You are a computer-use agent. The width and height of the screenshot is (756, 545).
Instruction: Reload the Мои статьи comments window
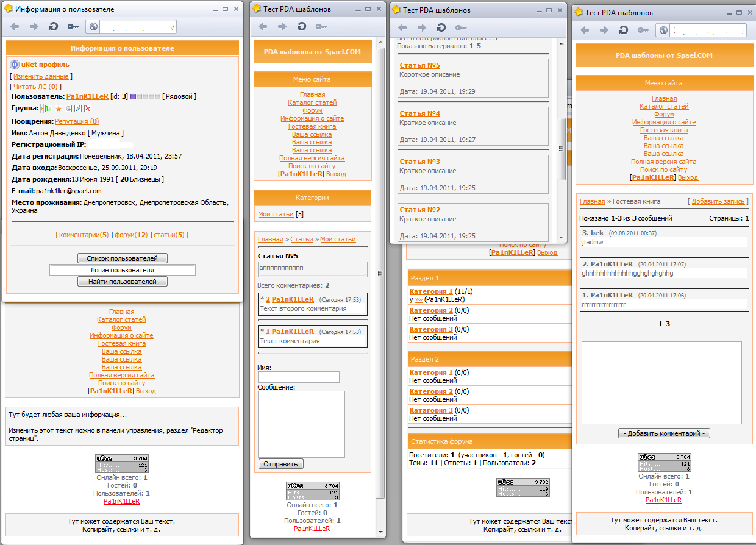pyautogui.click(x=302, y=26)
